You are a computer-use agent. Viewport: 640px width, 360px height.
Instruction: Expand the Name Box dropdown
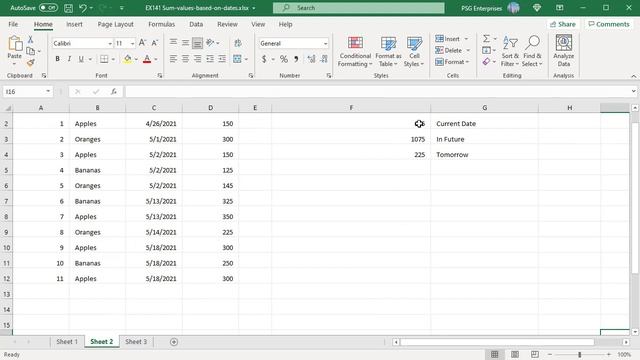pos(48,91)
